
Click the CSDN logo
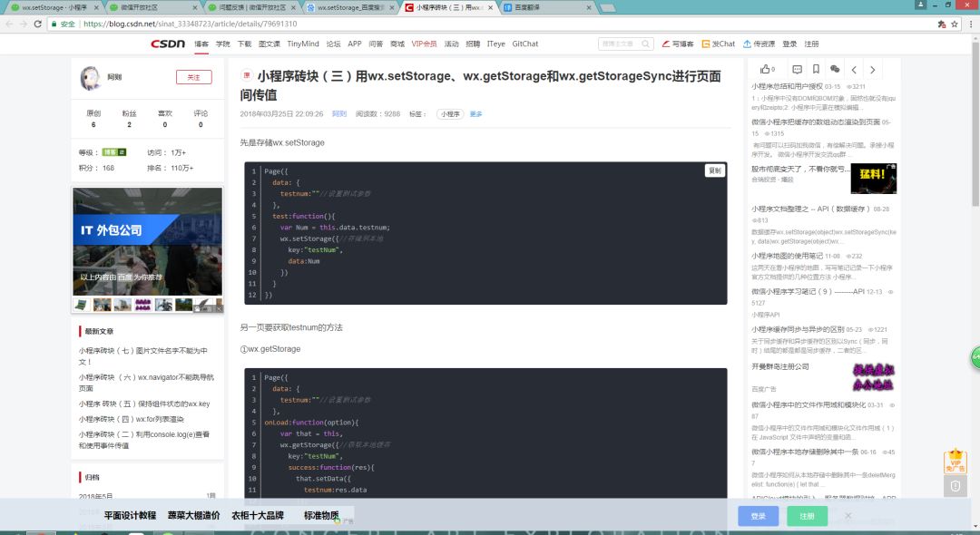click(168, 44)
